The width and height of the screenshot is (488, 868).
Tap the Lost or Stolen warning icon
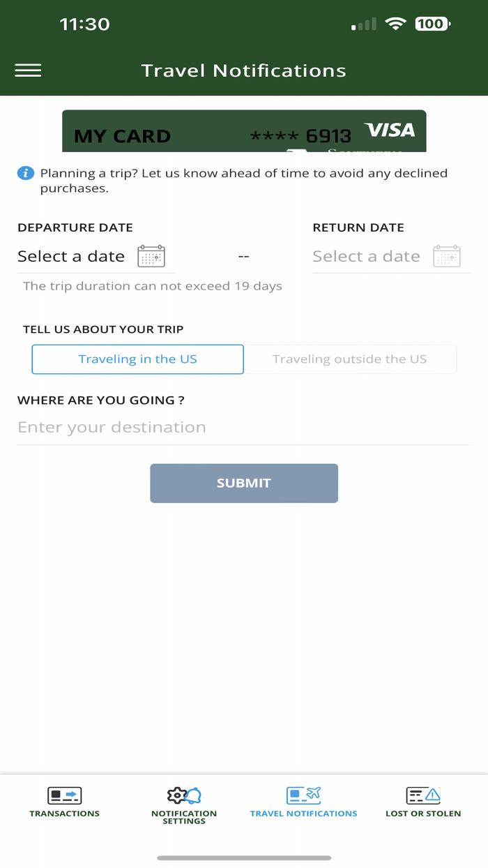(423, 795)
